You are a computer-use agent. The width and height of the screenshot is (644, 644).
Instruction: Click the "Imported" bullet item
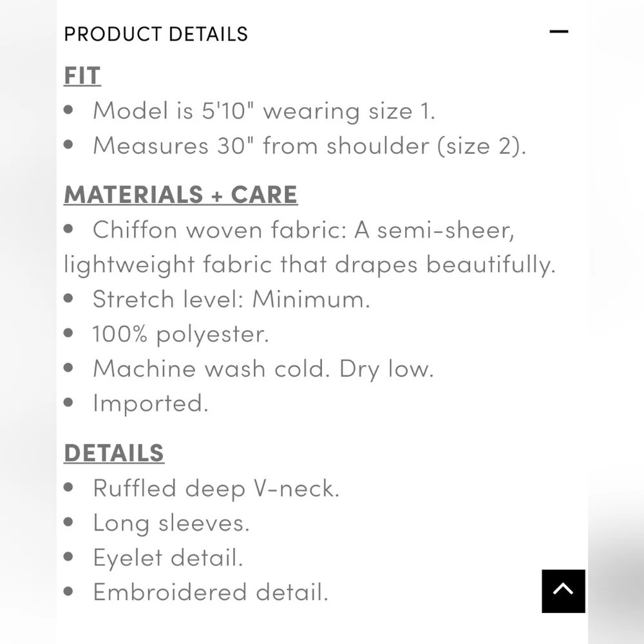pos(150,403)
